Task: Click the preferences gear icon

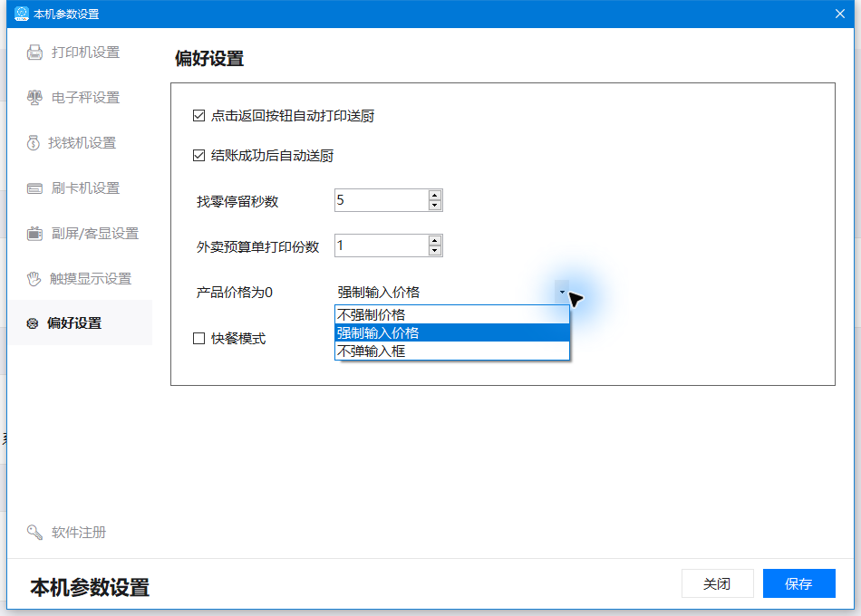Action: coord(33,323)
